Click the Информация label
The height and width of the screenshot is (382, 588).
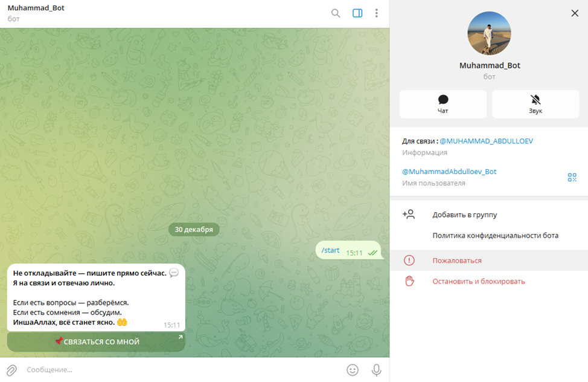(424, 152)
